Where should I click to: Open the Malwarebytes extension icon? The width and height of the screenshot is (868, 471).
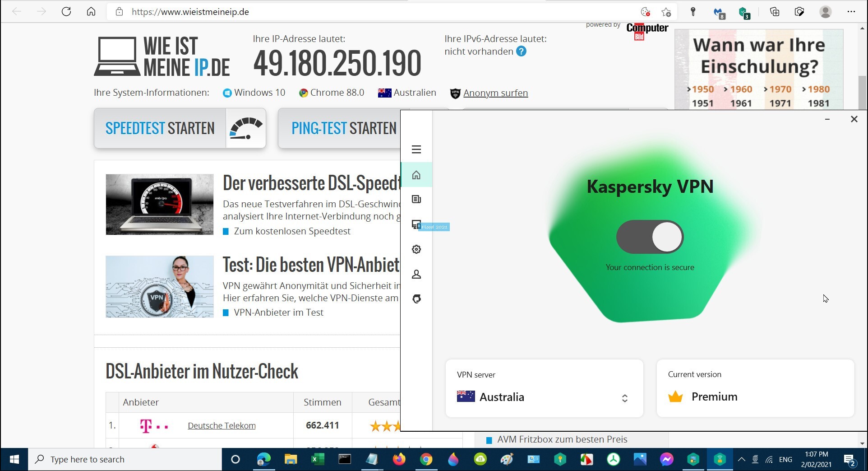(719, 13)
